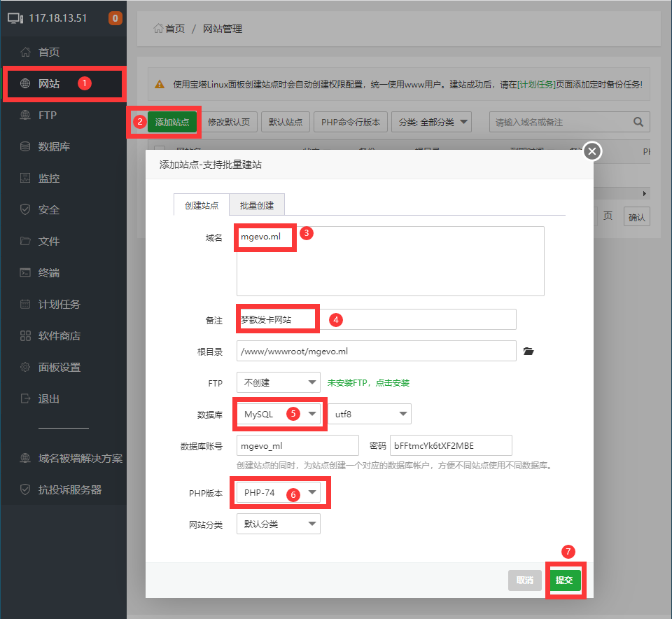The image size is (672, 619).
Task: Click the database 密码 input field
Action: point(451,445)
